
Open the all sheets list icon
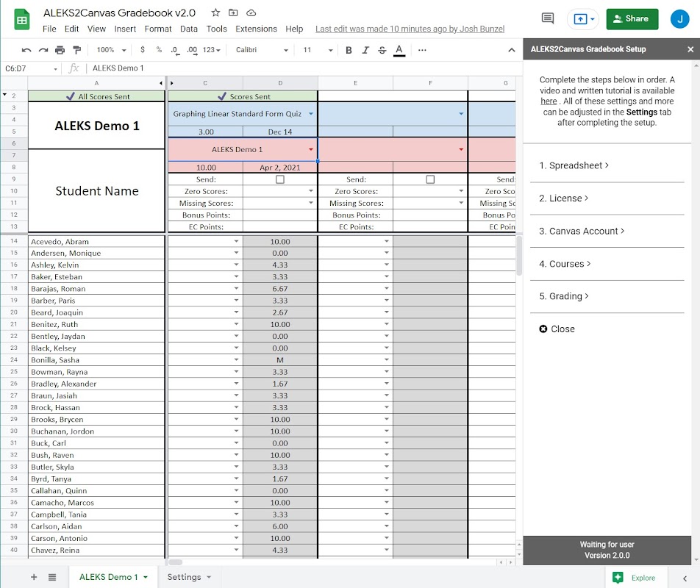click(52, 577)
